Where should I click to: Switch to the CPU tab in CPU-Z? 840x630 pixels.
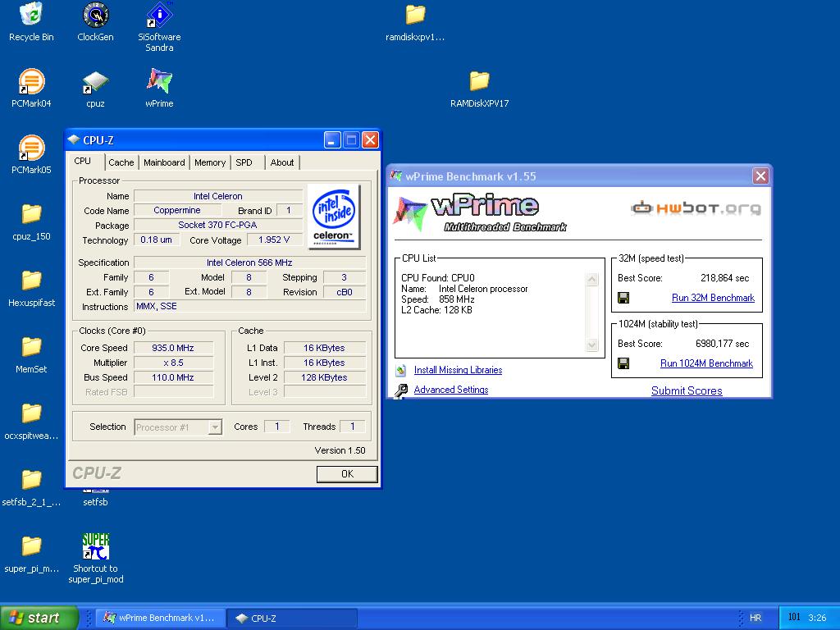[x=83, y=162]
